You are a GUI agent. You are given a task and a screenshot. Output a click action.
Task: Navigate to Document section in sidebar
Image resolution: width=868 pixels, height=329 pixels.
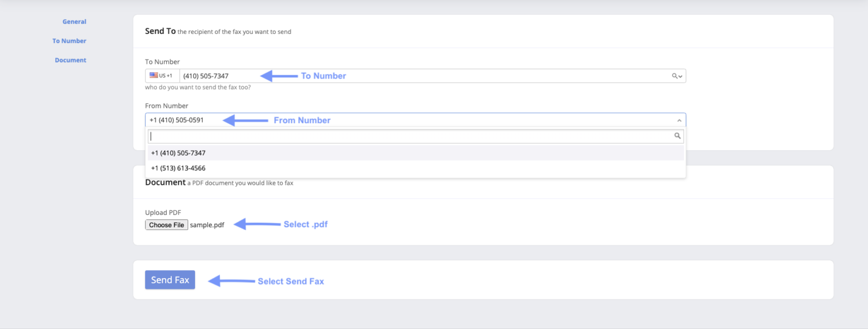pyautogui.click(x=70, y=60)
